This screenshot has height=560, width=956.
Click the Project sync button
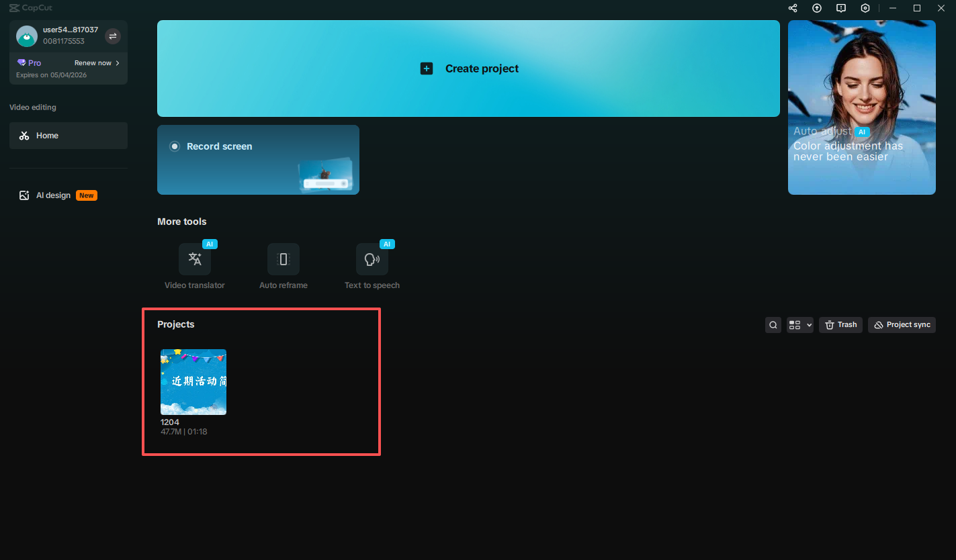click(x=902, y=325)
